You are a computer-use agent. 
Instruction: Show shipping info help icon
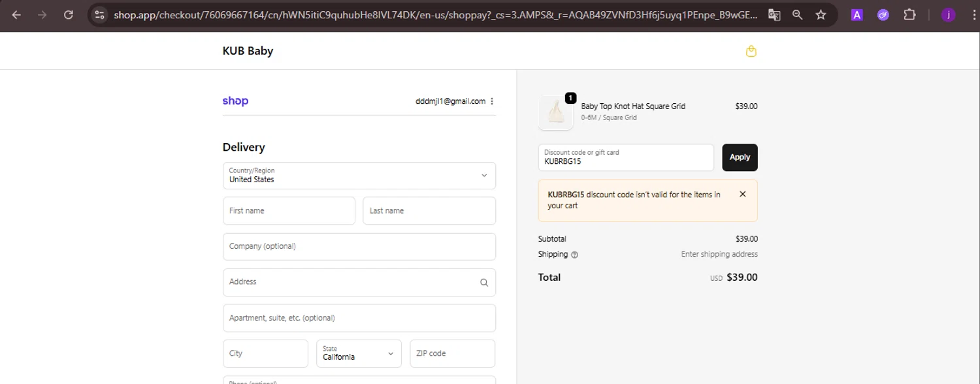(x=575, y=255)
